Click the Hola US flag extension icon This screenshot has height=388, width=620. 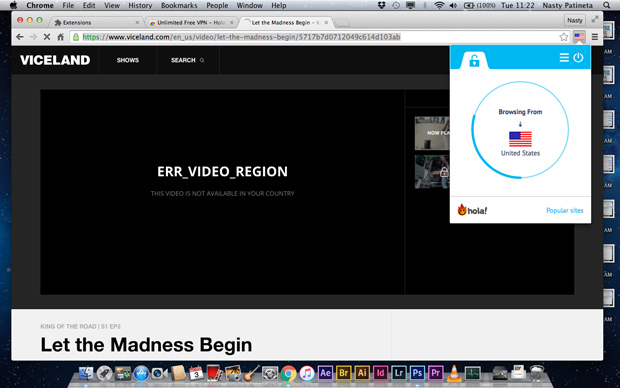pyautogui.click(x=579, y=37)
